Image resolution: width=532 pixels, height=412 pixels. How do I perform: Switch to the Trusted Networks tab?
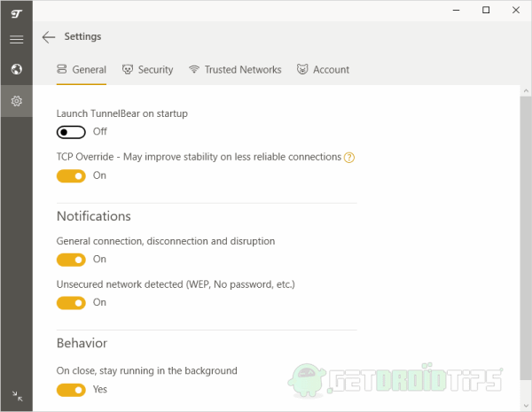tap(235, 70)
